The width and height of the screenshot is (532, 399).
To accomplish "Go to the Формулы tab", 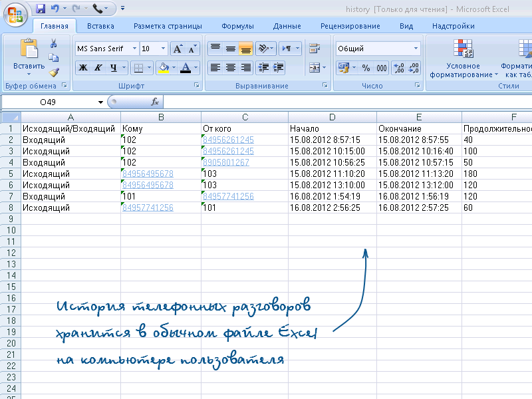I will point(237,26).
